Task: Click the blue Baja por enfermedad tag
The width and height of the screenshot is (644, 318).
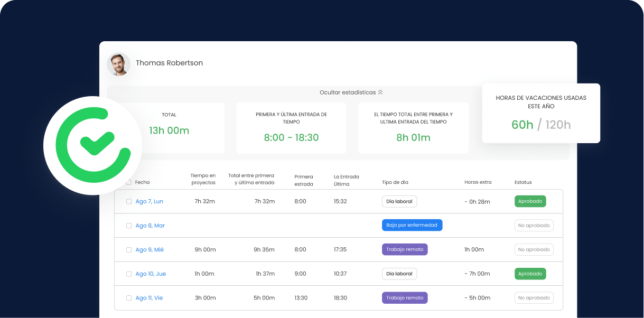Action: point(412,225)
